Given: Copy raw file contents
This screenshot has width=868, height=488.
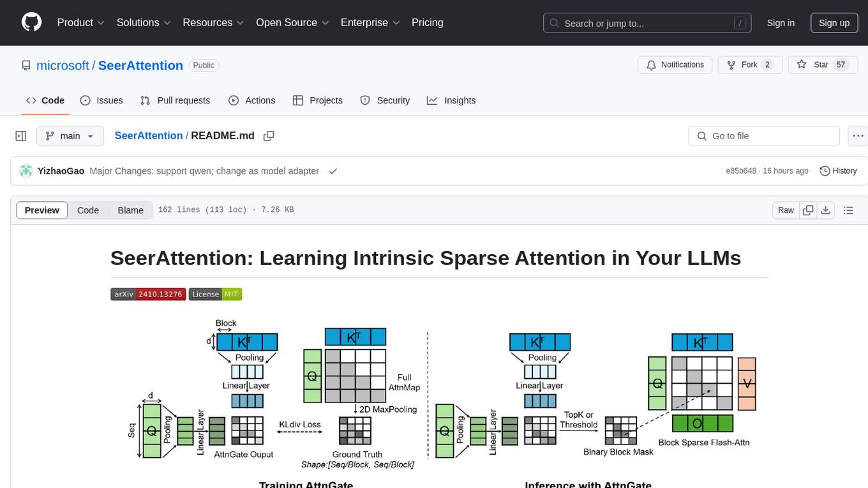Looking at the screenshot, I should point(809,210).
